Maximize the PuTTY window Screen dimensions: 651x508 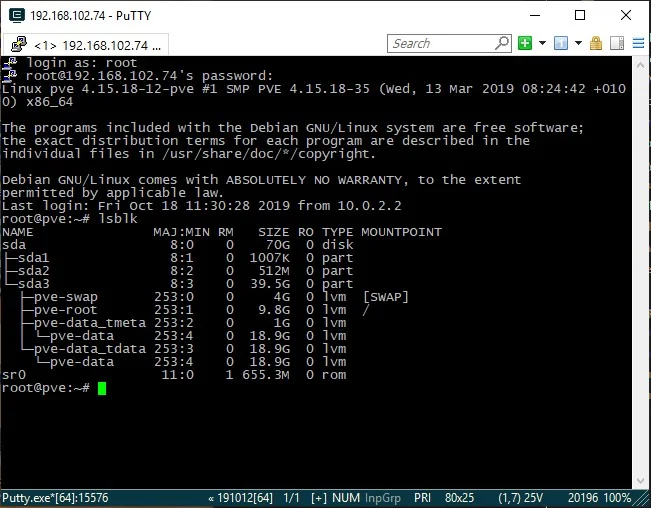pyautogui.click(x=580, y=15)
